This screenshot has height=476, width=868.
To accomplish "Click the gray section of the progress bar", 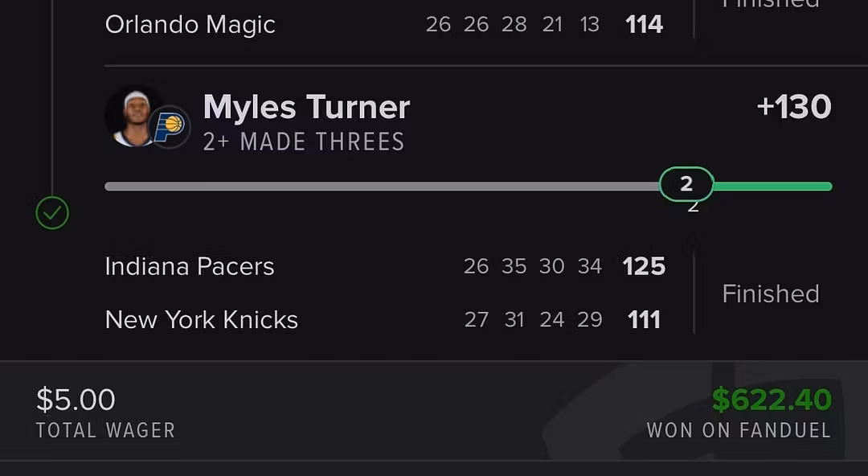I will tap(378, 187).
